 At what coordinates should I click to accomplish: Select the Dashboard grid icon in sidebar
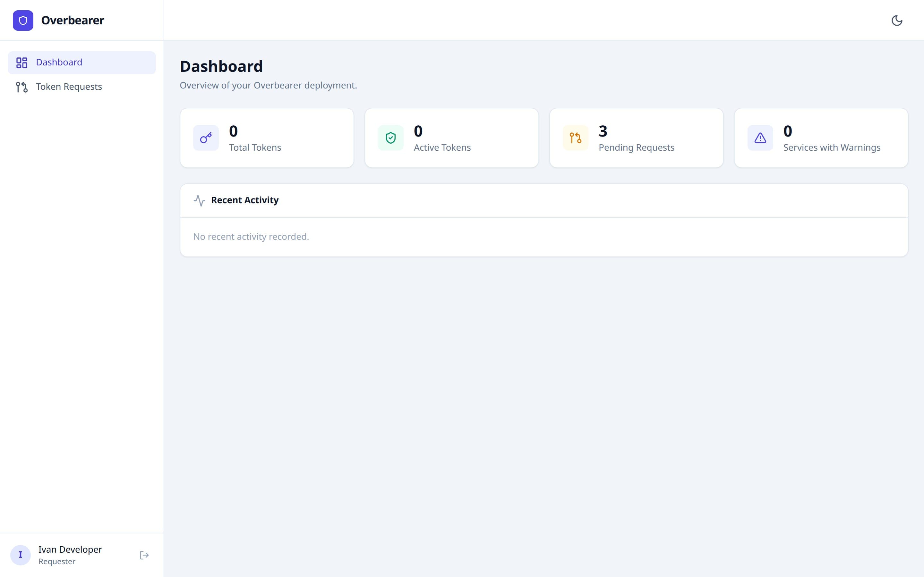click(22, 62)
